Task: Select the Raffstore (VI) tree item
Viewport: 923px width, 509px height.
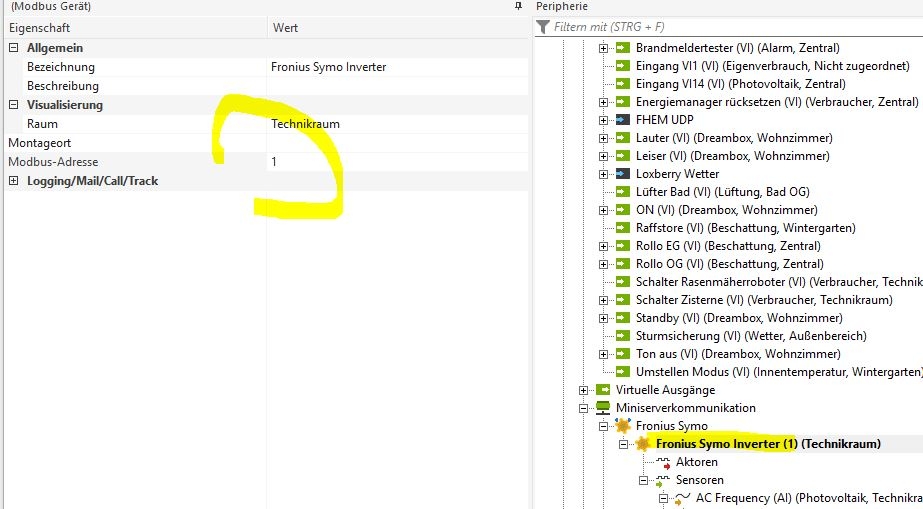Action: click(746, 228)
